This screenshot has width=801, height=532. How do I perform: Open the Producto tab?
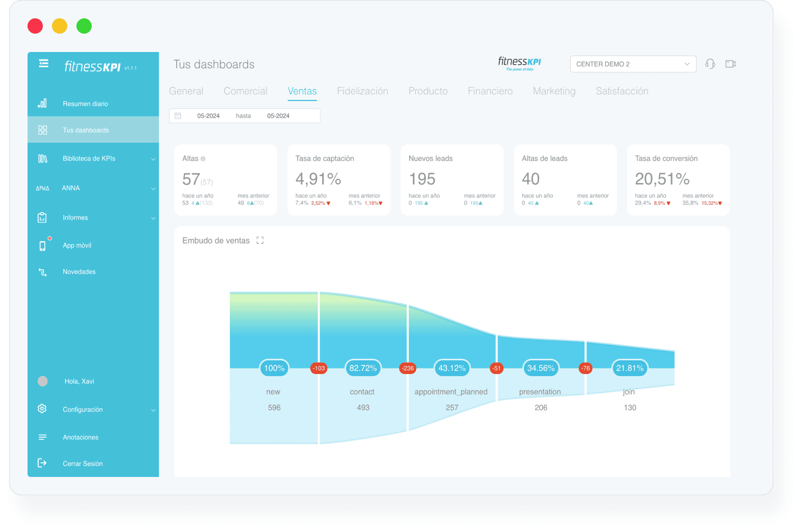coord(428,91)
